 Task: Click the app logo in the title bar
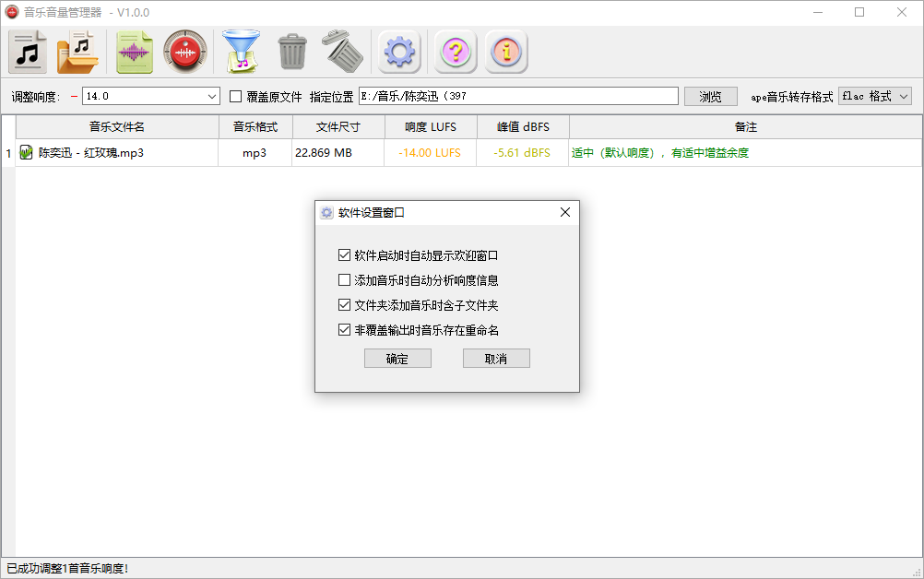coord(12,12)
